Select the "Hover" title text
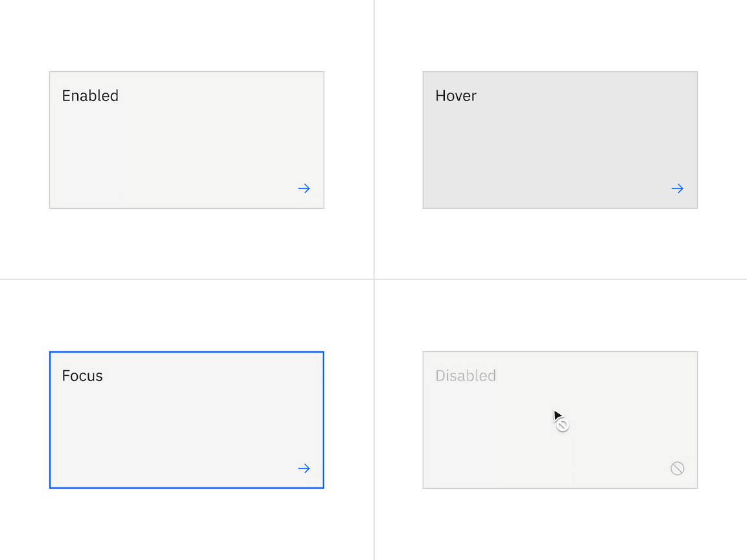747x560 pixels. 456,96
